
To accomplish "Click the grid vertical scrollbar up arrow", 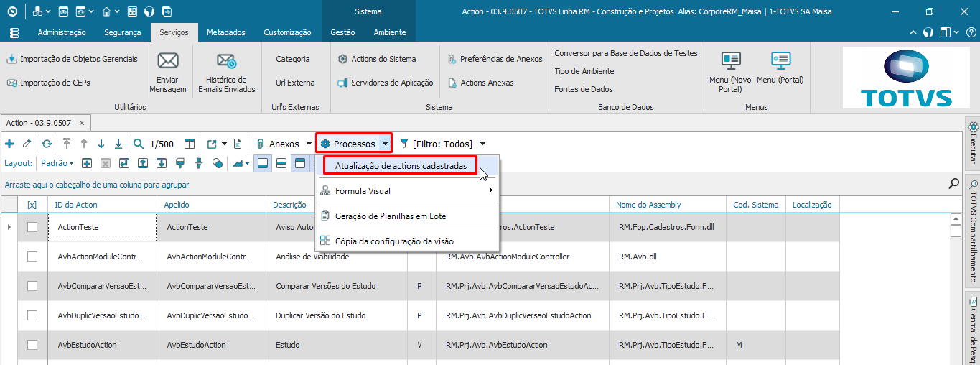I will pos(956,218).
